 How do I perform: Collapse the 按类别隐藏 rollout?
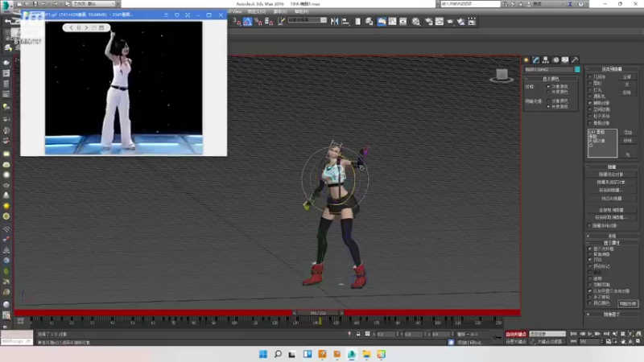pyautogui.click(x=612, y=69)
